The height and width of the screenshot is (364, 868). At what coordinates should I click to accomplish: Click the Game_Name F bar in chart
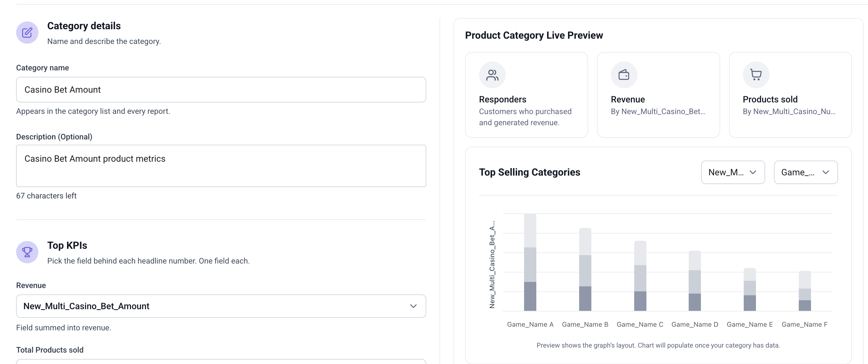pyautogui.click(x=805, y=291)
